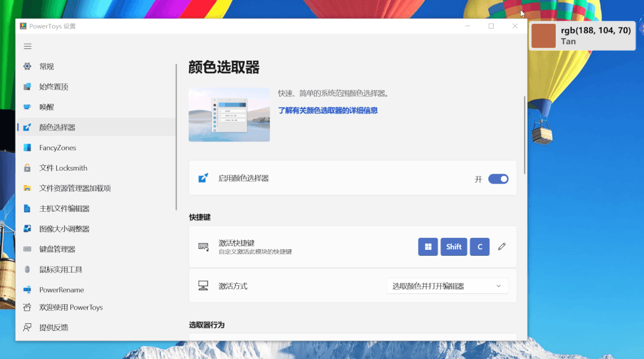
Task: Click the monitor icon beside 激活方式
Action: [204, 286]
